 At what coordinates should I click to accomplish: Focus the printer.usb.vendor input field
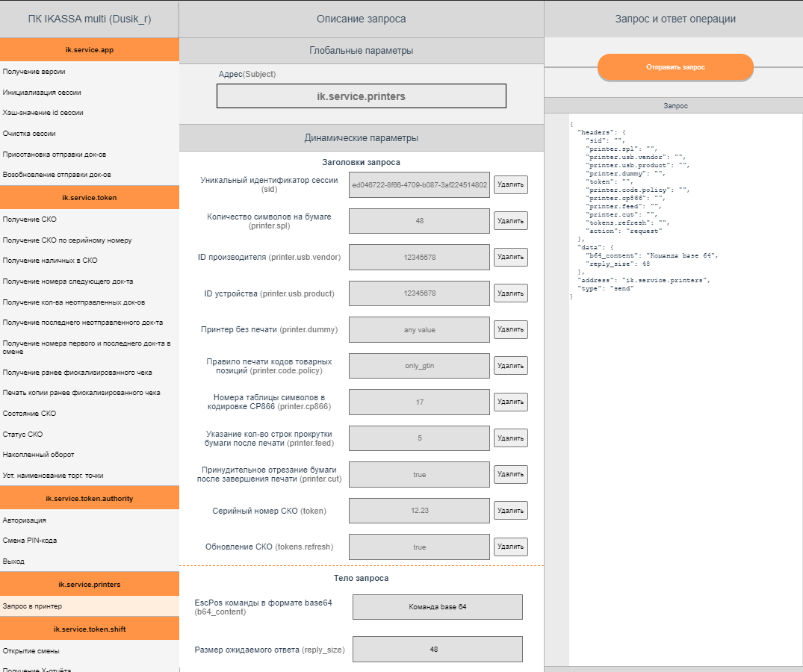419,258
